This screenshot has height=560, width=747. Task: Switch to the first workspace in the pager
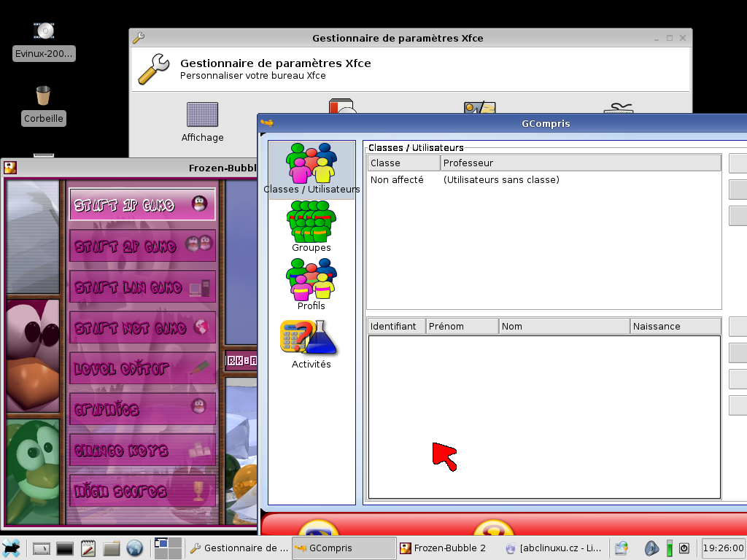click(x=161, y=542)
